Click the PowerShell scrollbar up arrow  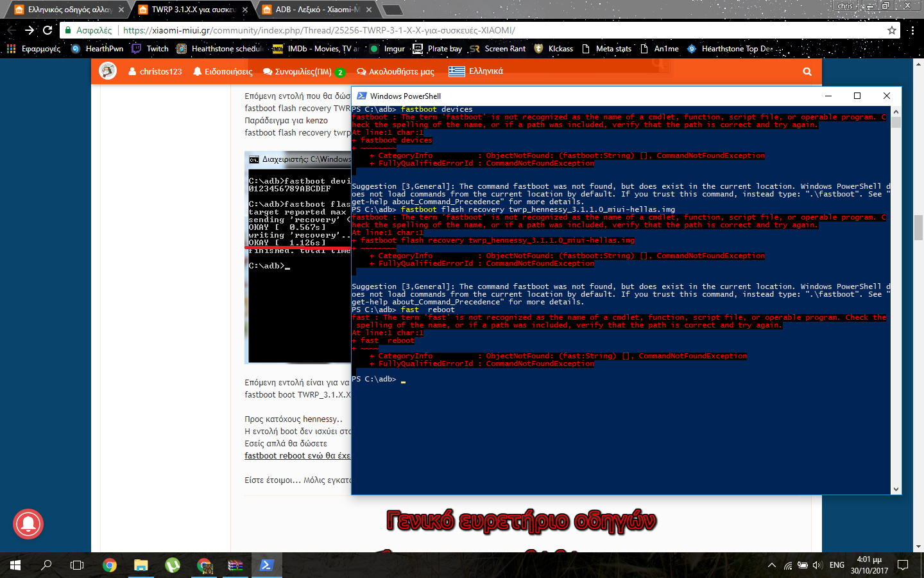pos(896,111)
